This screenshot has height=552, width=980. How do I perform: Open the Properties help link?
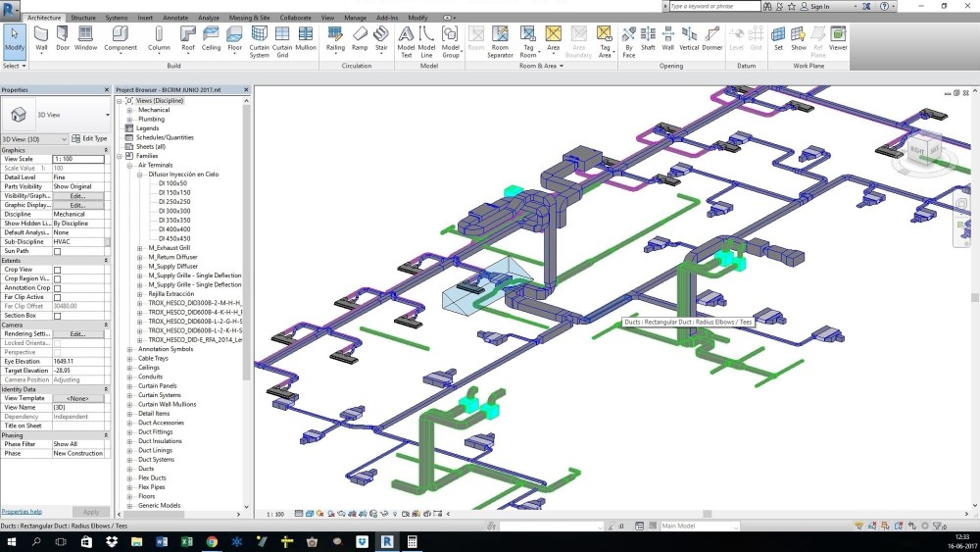(x=22, y=512)
